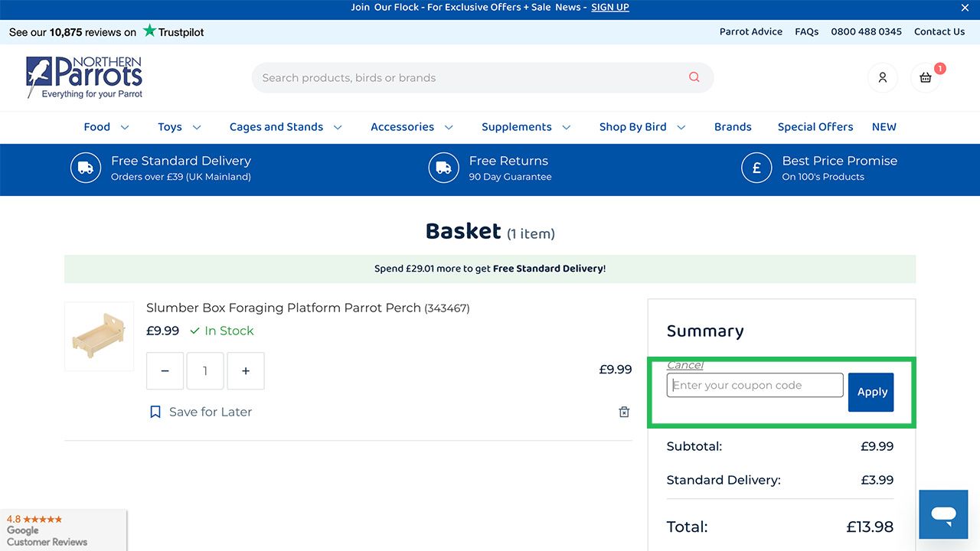
Task: Close the top promo banner
Action: tap(965, 8)
